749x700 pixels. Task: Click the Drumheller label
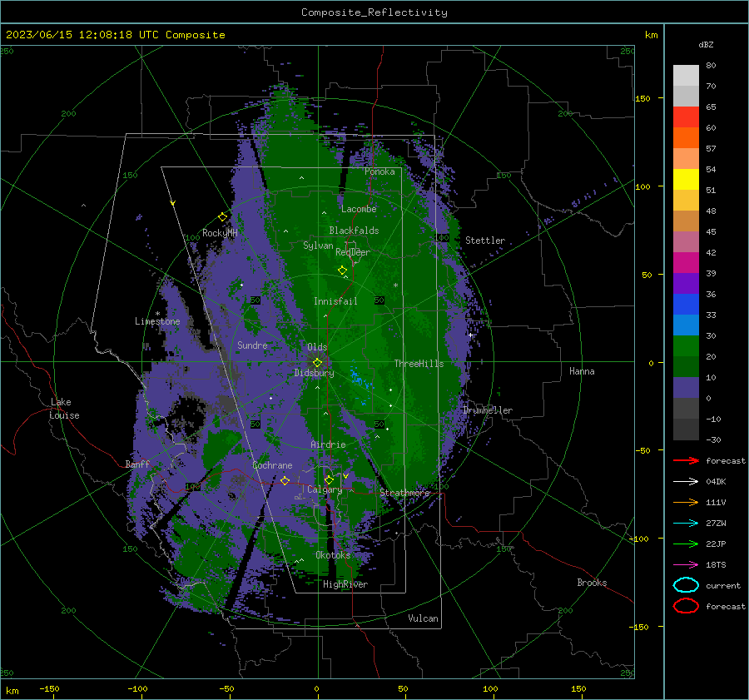pos(488,410)
